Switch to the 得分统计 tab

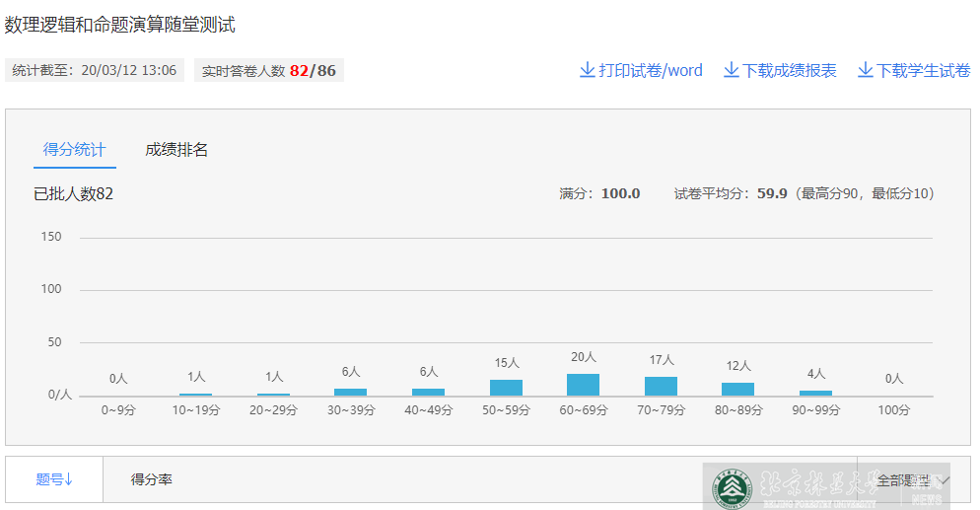[74, 150]
